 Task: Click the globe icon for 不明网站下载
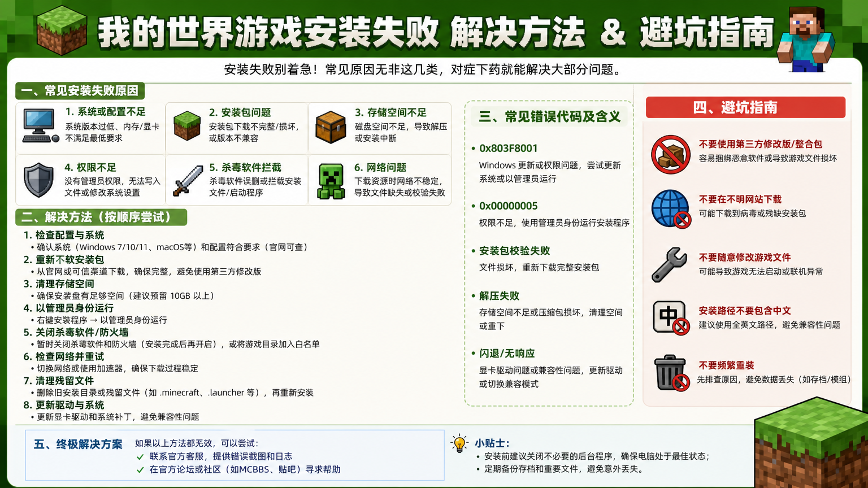[671, 209]
